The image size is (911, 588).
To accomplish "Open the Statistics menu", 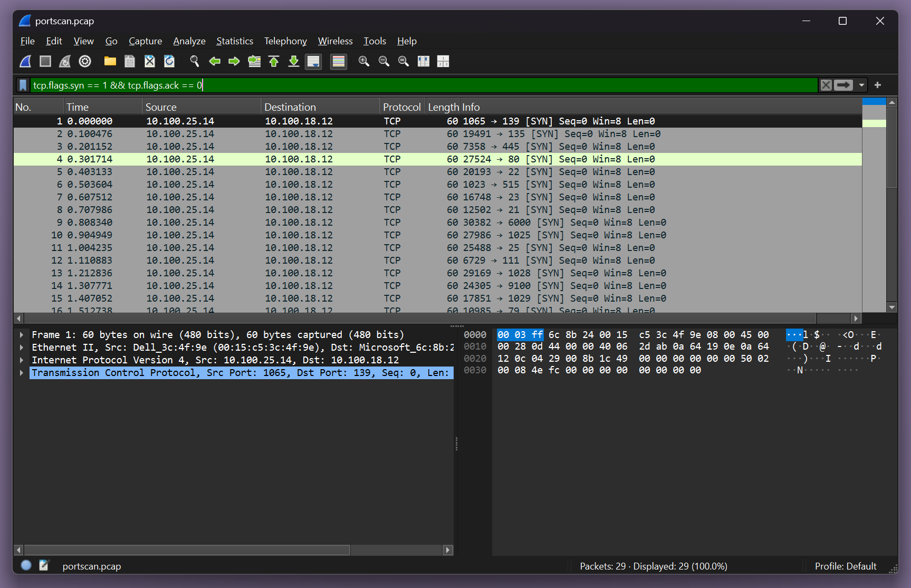I will coord(235,41).
